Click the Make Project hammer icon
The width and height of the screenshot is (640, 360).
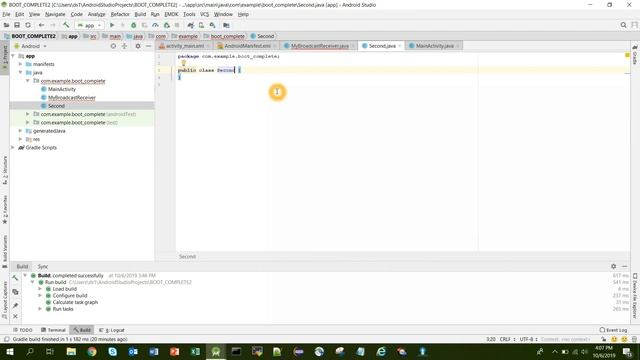tap(66, 25)
